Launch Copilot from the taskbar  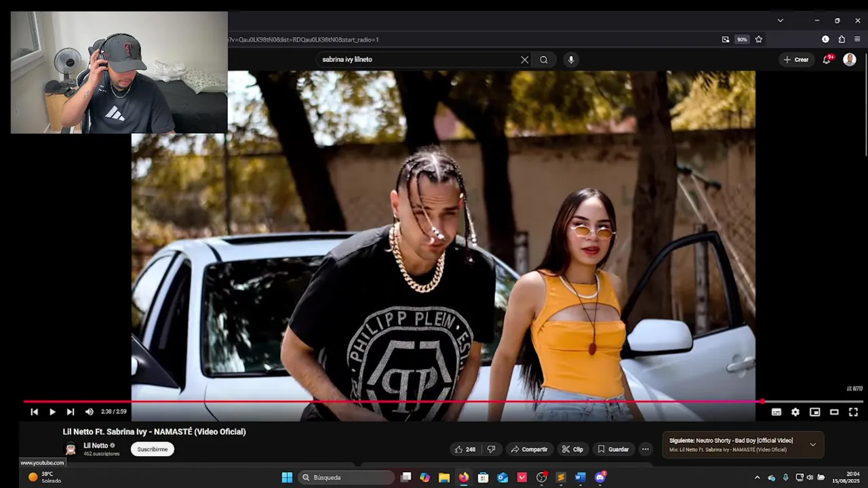click(425, 477)
